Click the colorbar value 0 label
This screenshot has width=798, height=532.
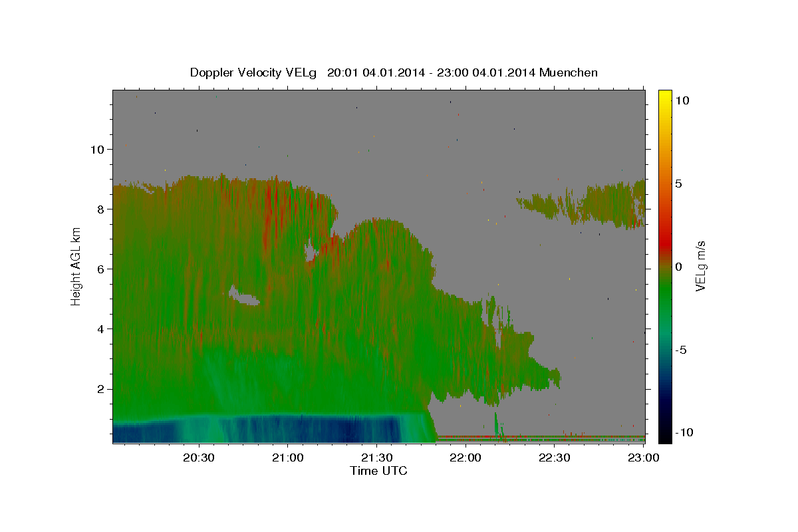pos(678,266)
